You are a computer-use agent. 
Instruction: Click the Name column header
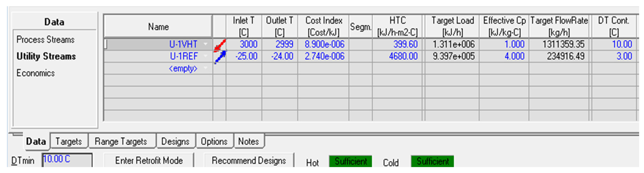(158, 26)
